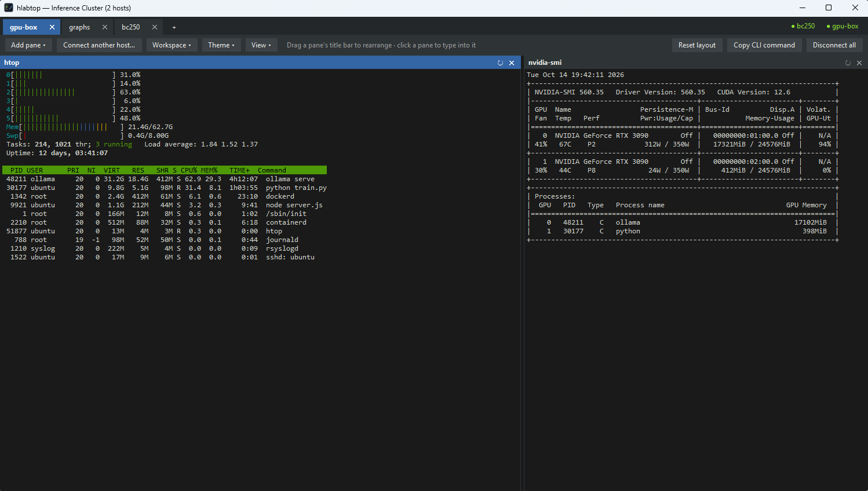Click the htop pane title bar
Viewport: 868px width, 491px height.
[x=260, y=63]
